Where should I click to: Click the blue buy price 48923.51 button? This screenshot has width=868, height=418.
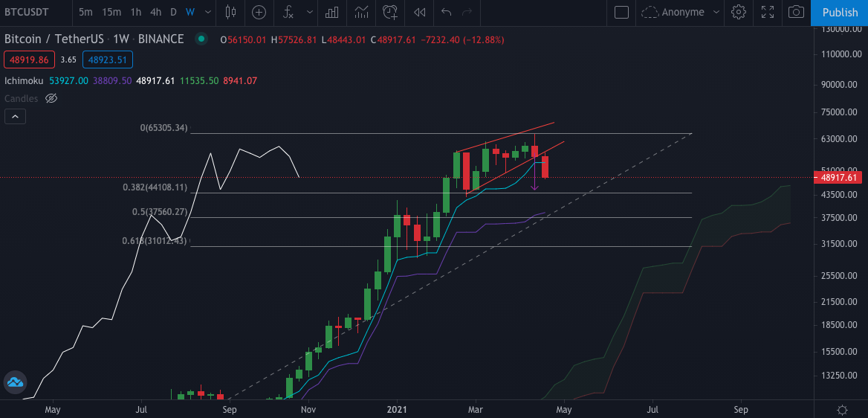point(108,60)
